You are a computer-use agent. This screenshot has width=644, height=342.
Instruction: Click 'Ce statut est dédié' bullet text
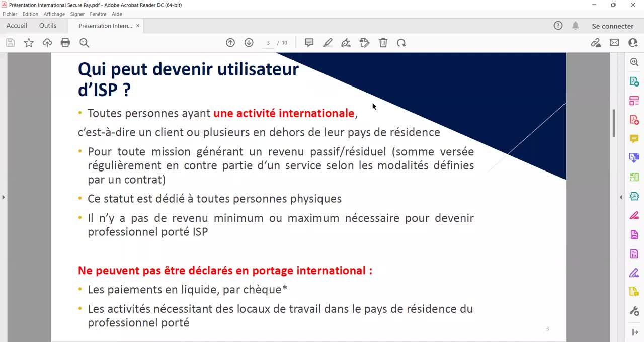click(214, 199)
